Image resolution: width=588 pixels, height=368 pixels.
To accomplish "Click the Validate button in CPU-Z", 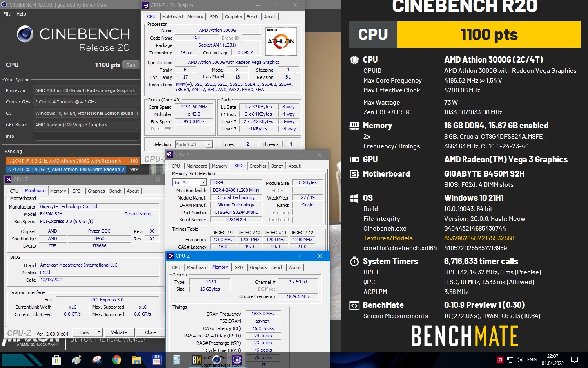I will point(119,332).
